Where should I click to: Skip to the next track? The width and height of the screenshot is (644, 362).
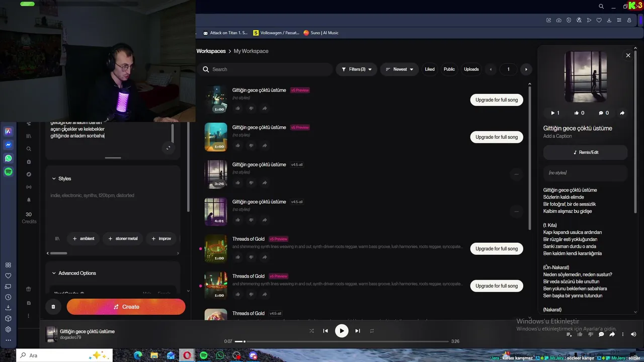[358, 331]
